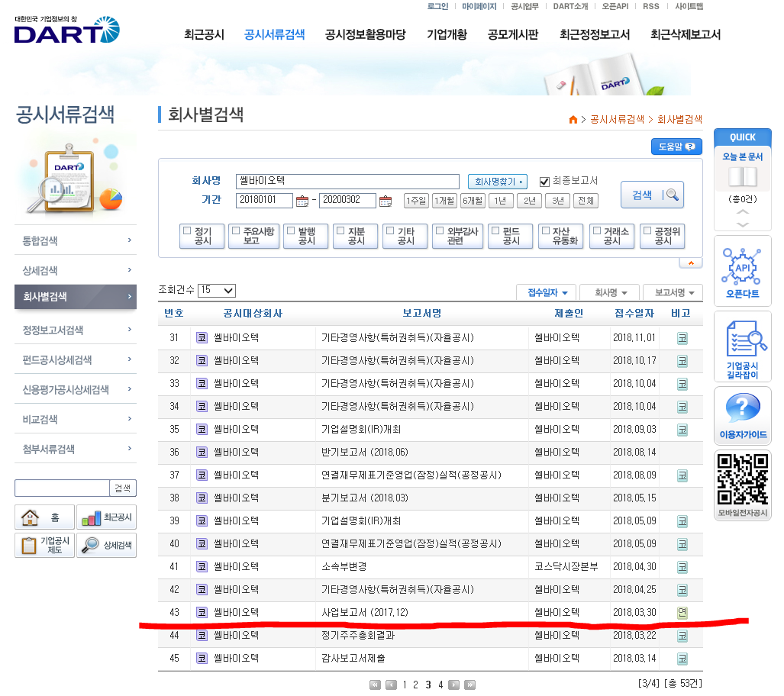Check 지분공시 filter
The height and width of the screenshot is (696, 784).
[x=340, y=231]
